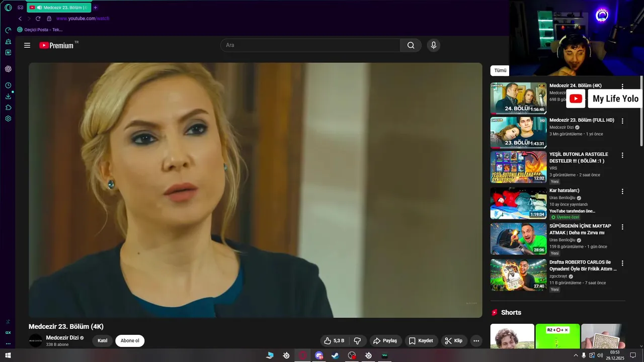Click the Katıl join button
The height and width of the screenshot is (362, 644).
102,341
